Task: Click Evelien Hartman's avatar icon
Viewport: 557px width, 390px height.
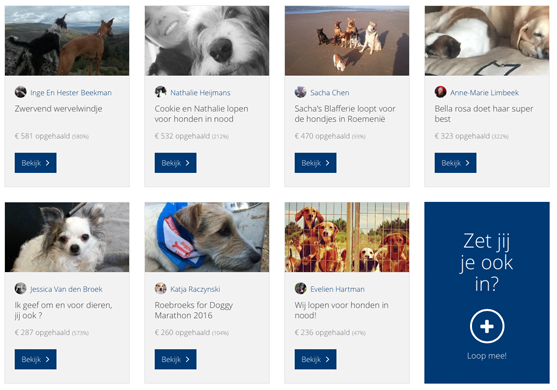Action: click(x=301, y=288)
